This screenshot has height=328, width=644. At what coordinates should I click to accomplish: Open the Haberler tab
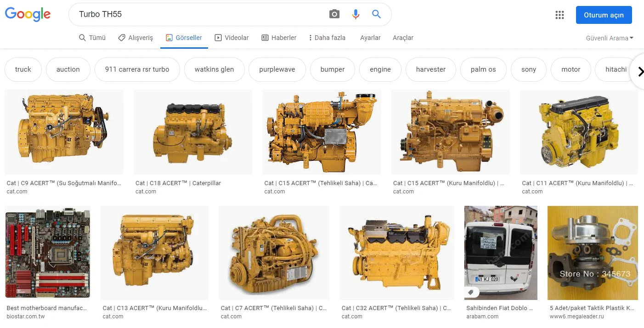coord(279,38)
